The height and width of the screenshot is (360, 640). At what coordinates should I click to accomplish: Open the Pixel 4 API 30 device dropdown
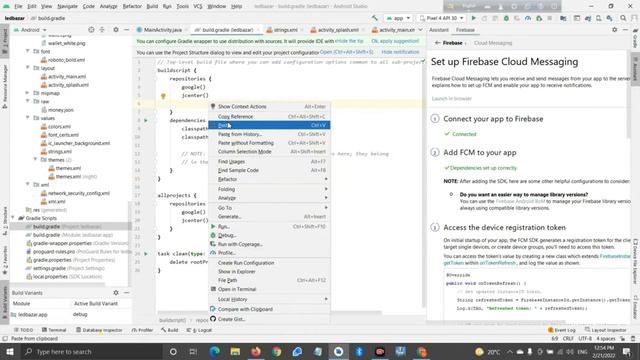coord(441,18)
